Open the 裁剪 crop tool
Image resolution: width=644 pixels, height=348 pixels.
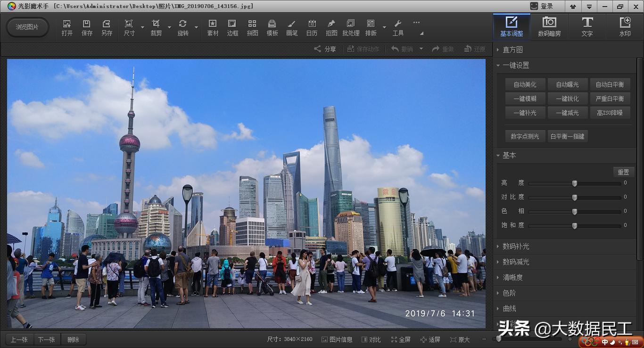pos(155,27)
